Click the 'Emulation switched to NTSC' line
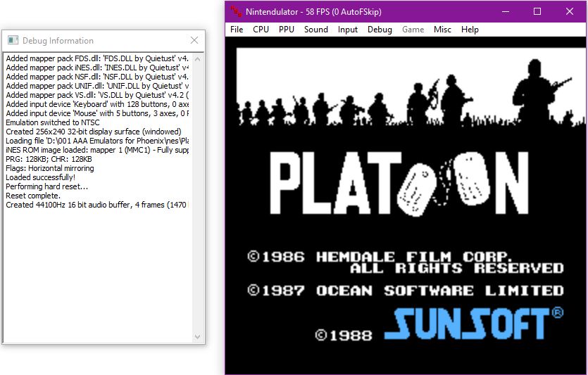Viewport: 588px width, 375px height. point(53,122)
